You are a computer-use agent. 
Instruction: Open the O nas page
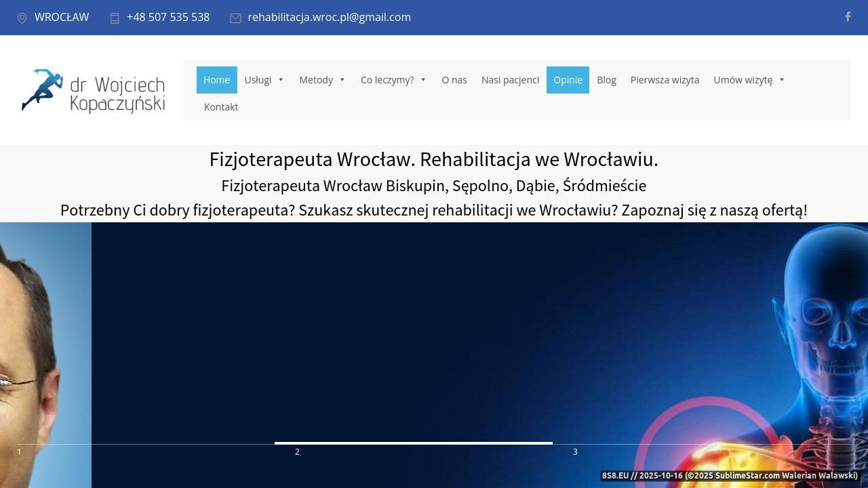point(454,80)
